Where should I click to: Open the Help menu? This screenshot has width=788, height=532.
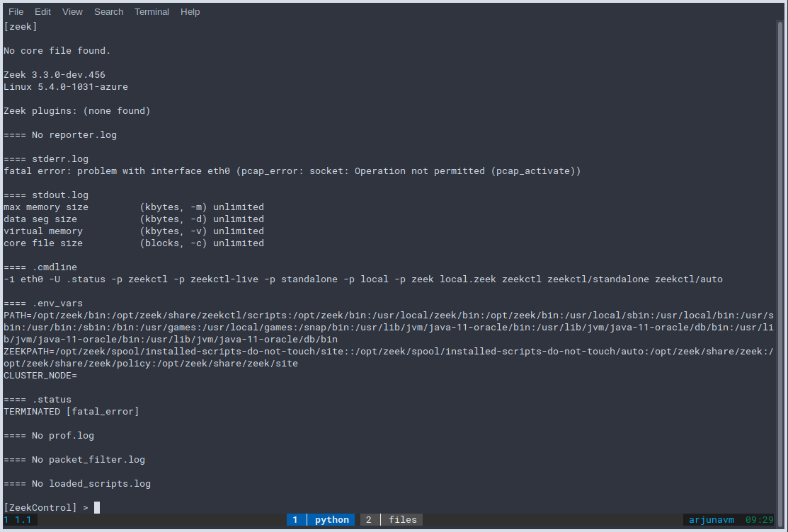tap(190, 11)
